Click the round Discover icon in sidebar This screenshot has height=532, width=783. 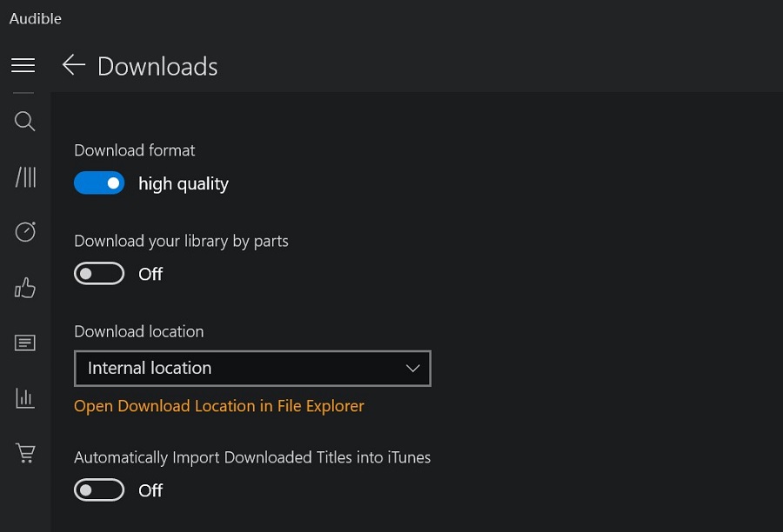point(25,232)
